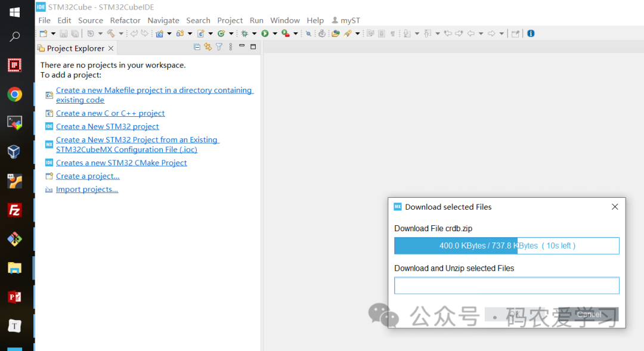Open the Refactor menu
Screen dimensions: 644x351
[x=125, y=20]
